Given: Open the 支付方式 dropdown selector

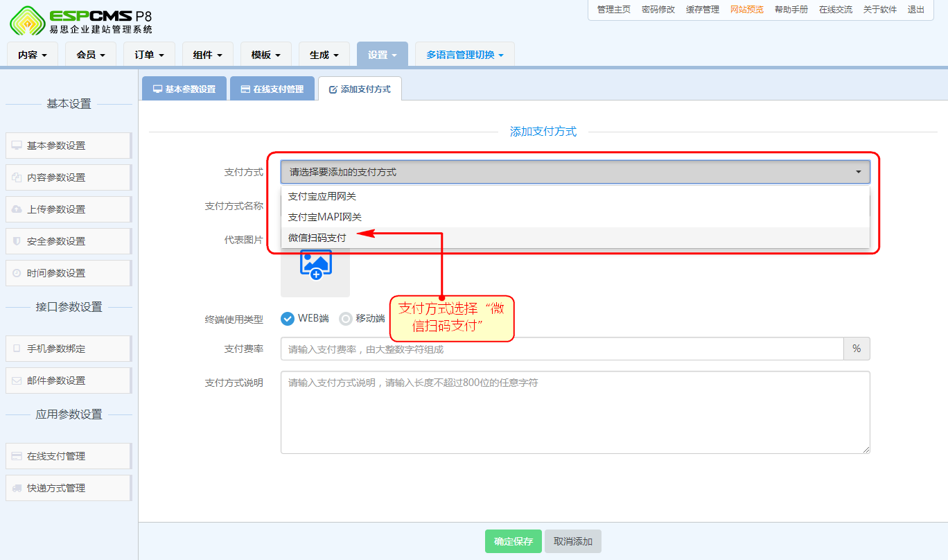Looking at the screenshot, I should [575, 172].
